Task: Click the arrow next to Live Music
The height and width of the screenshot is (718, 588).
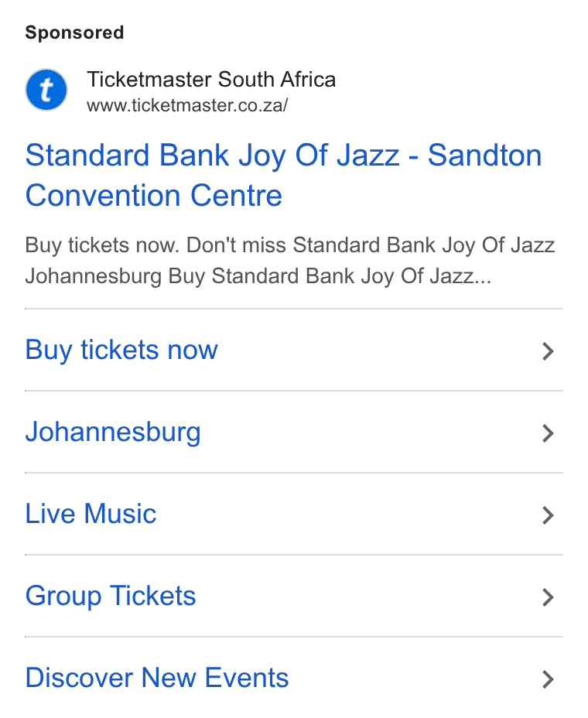Action: pyautogui.click(x=548, y=515)
